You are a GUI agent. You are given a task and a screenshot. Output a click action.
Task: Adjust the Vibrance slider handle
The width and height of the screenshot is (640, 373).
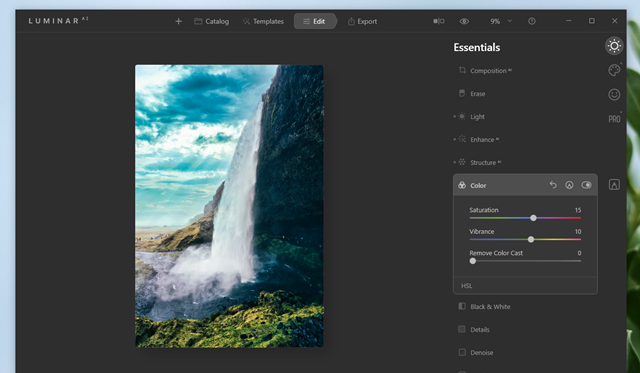(x=531, y=240)
